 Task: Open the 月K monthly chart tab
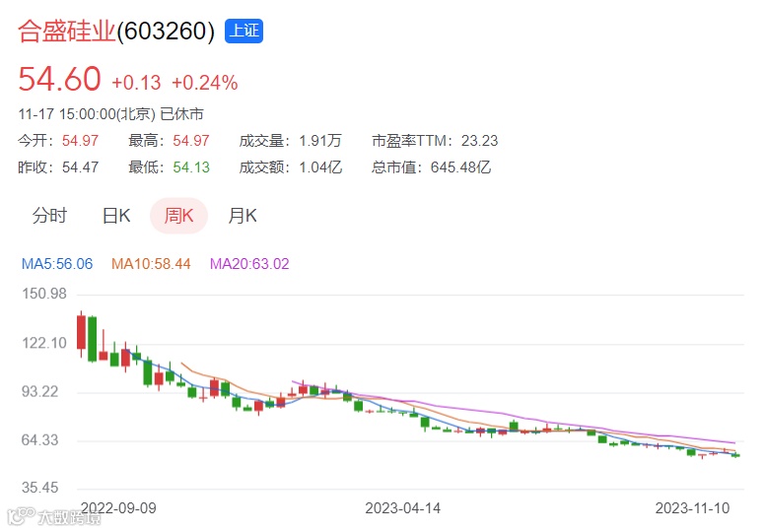coord(243,215)
